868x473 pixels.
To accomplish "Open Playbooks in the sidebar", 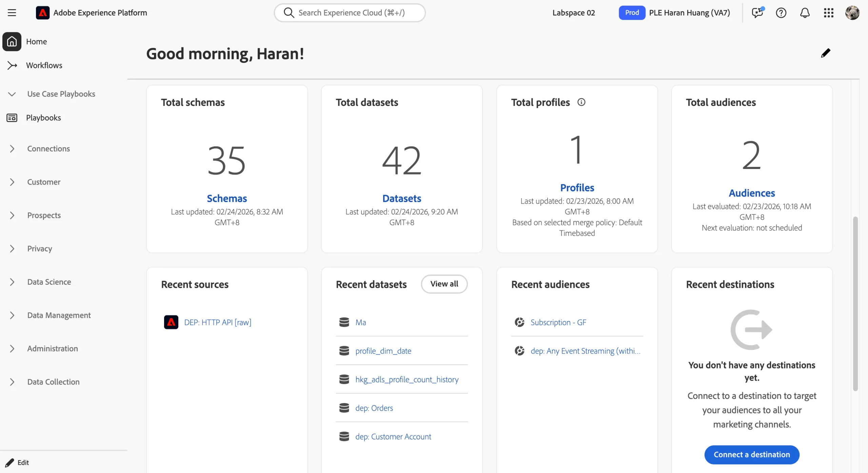I will [43, 118].
